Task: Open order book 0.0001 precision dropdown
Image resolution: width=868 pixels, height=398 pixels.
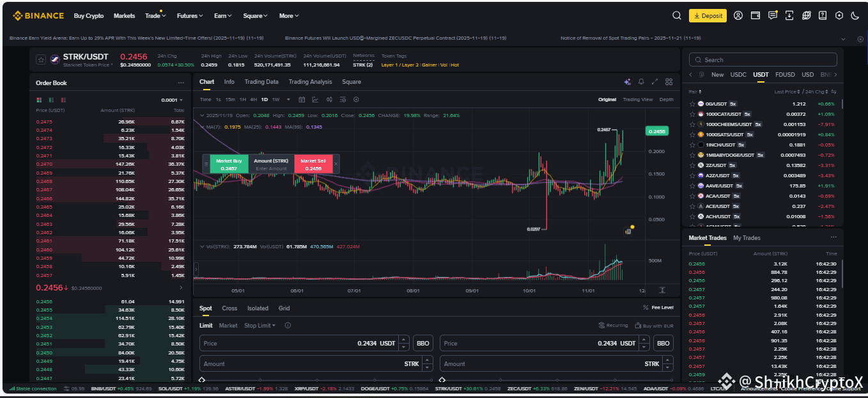Action: pos(172,100)
